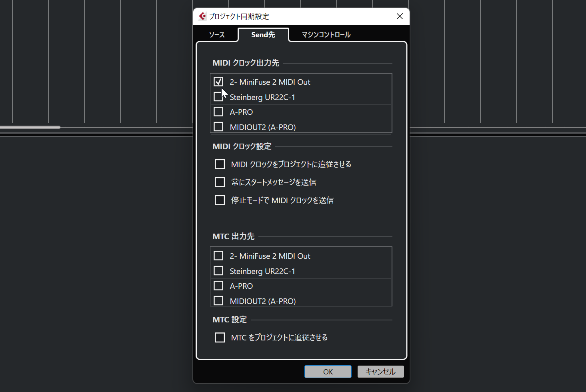The height and width of the screenshot is (392, 586).
Task: Open the マシンコントロール tab
Action: (326, 35)
